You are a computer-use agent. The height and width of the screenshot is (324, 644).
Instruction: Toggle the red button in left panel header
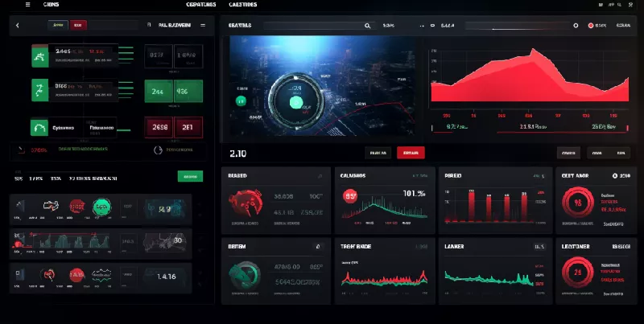click(78, 26)
